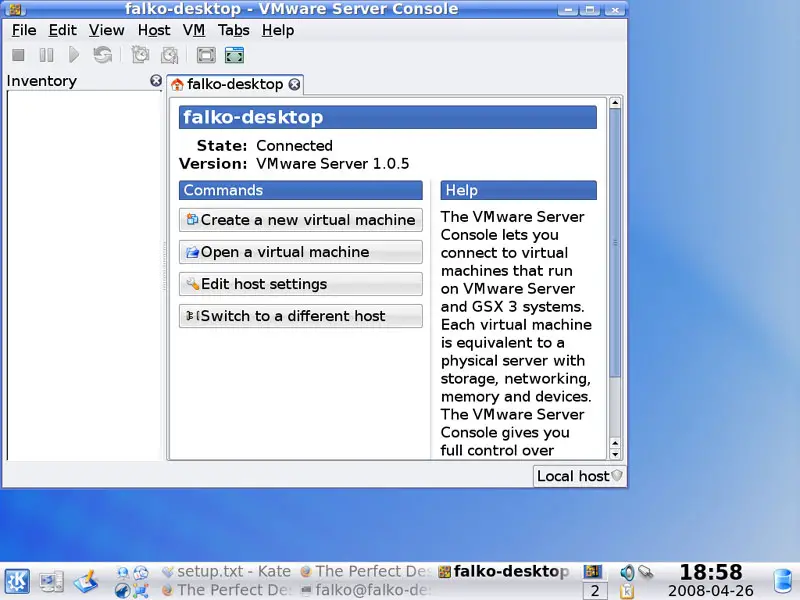The width and height of the screenshot is (800, 600).
Task: Click the Klipper clipboard tray icon
Action: click(627, 591)
